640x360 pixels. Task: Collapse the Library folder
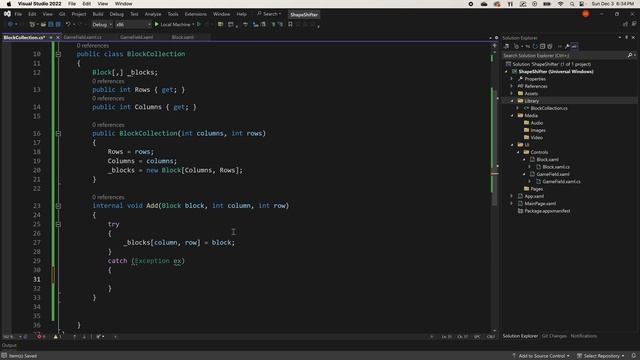pos(512,101)
